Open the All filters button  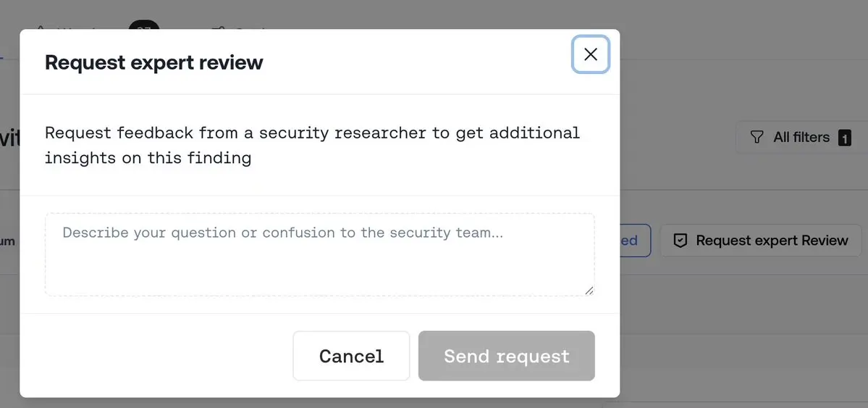(x=801, y=138)
